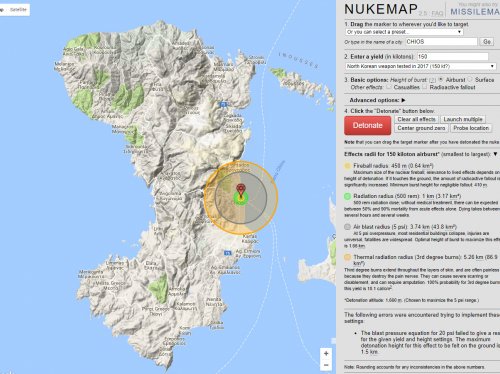Click the green radiation radius legend dot

[x=347, y=196]
